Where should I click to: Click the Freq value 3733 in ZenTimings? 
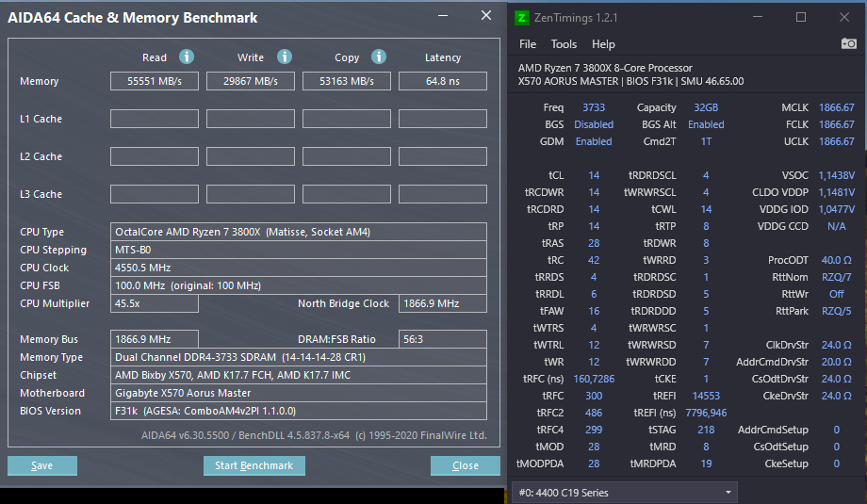(x=594, y=107)
